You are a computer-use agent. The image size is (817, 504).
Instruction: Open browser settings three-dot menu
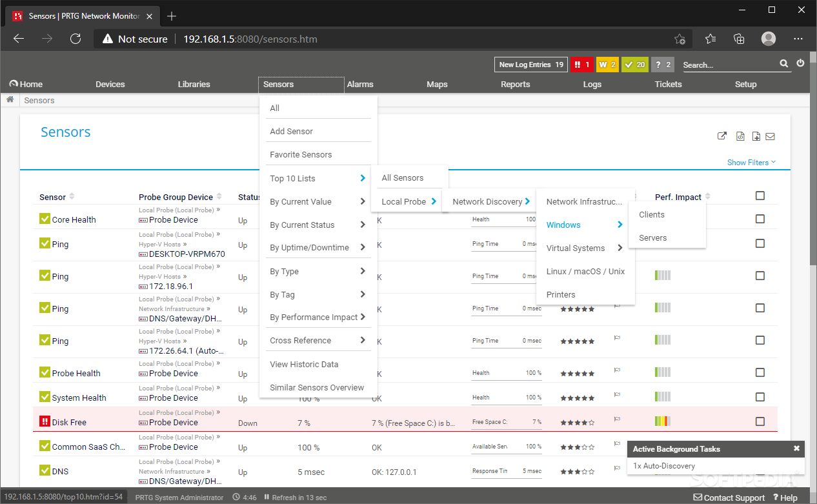coord(798,39)
